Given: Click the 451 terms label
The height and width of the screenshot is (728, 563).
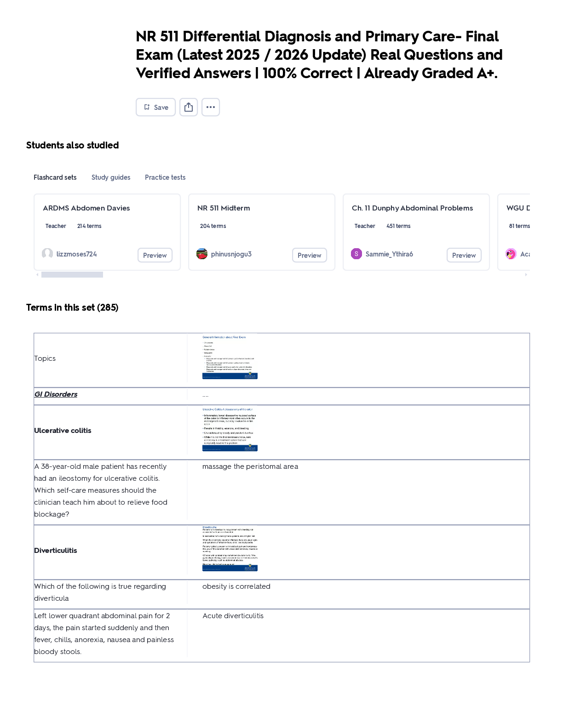Looking at the screenshot, I should click(398, 226).
